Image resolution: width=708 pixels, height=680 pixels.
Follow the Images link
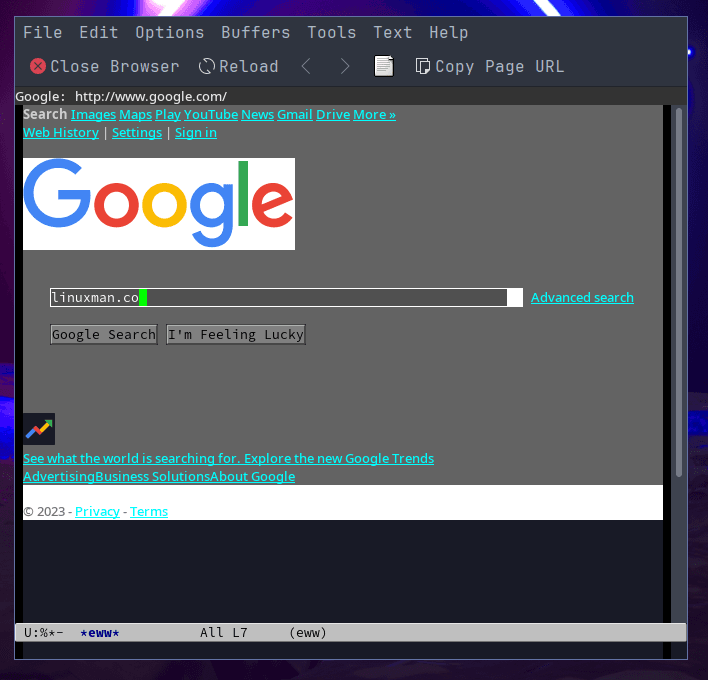tap(93, 115)
